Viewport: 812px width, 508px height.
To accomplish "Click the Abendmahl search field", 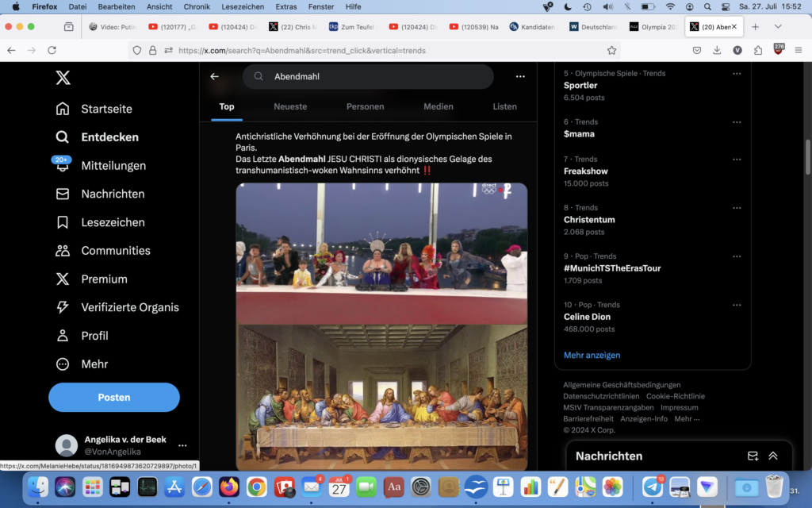I will pyautogui.click(x=373, y=77).
